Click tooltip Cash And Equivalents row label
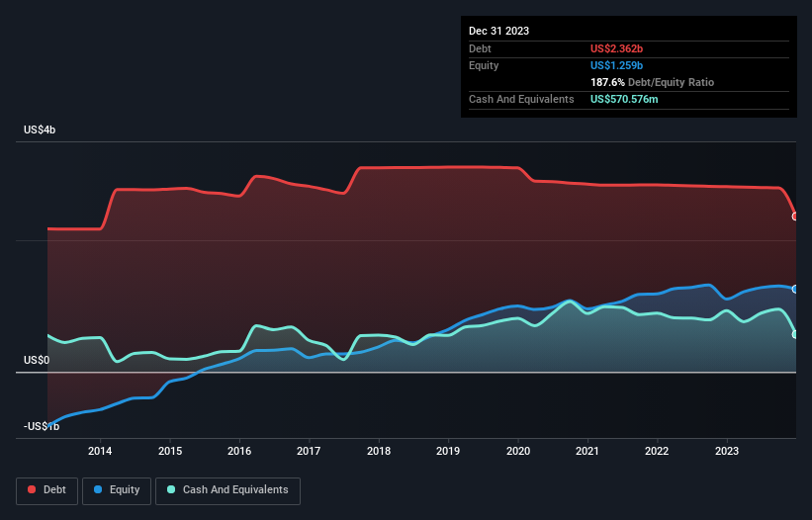Screen dimensions: 812x520 (521, 99)
